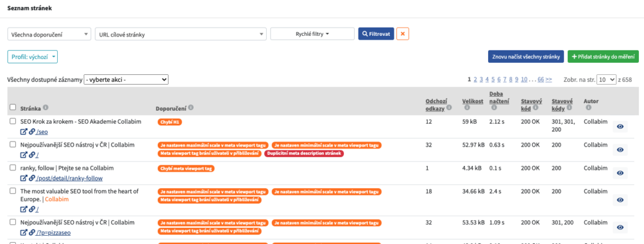The image size is (644, 244).
Task: Click the Filtrovat button
Action: click(x=376, y=34)
